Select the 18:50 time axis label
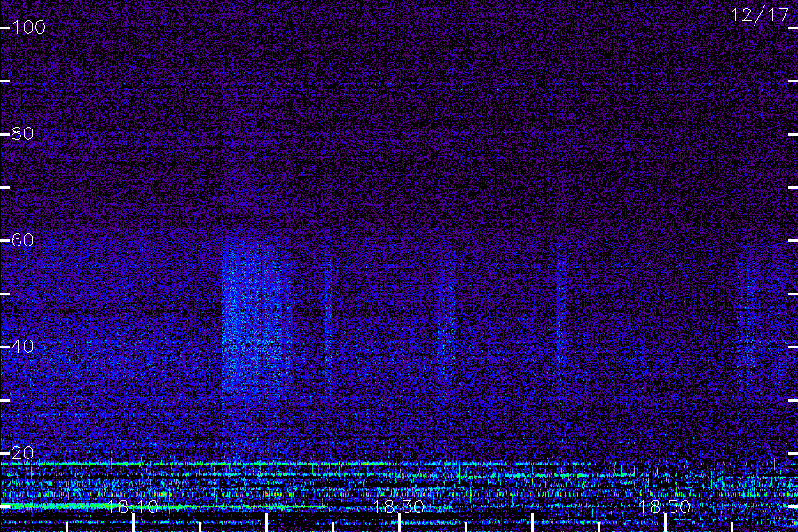 point(665,506)
